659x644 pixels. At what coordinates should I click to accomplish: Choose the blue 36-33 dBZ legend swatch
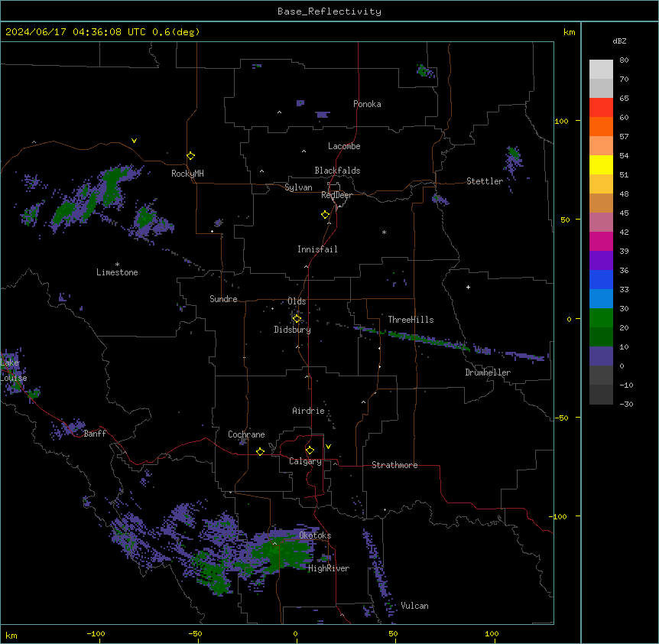click(601, 279)
